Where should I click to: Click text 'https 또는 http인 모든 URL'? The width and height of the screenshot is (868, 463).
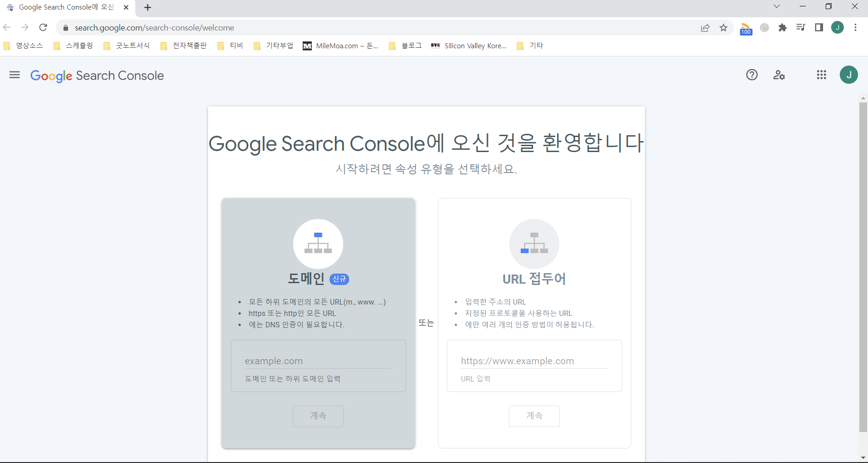[x=292, y=313]
